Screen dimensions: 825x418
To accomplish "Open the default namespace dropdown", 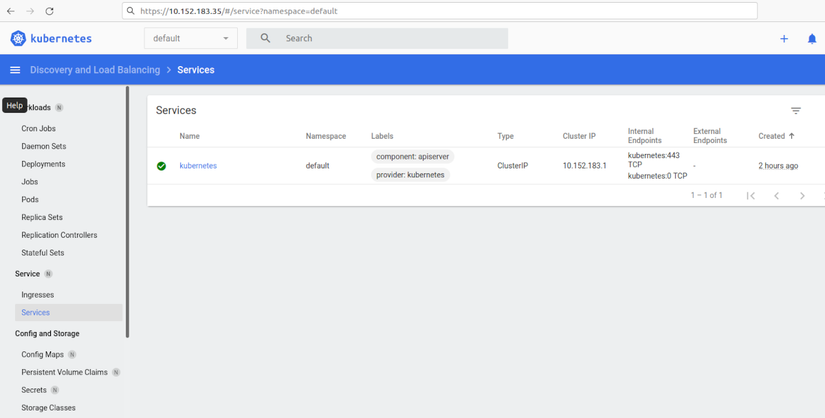I will 190,38.
